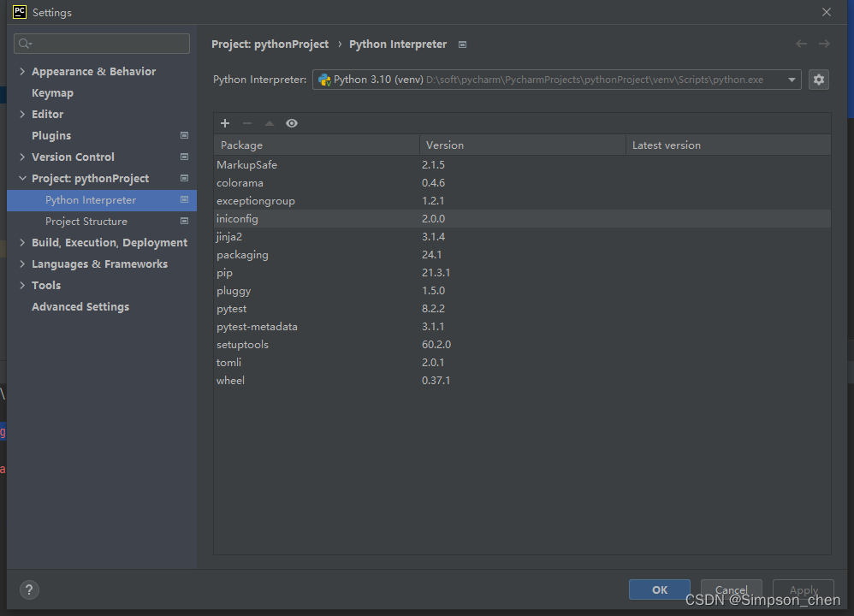854x616 pixels.
Task: Click the Cancel button
Action: 731,589
